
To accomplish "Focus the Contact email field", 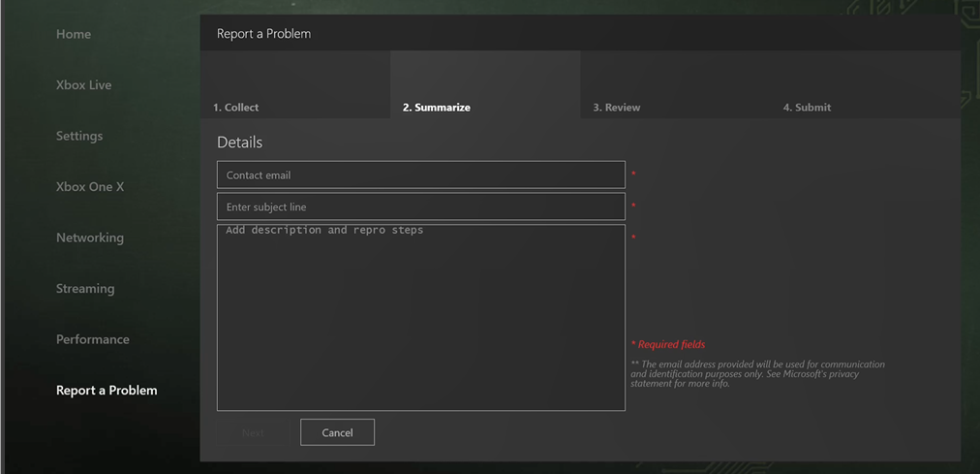I will click(421, 174).
